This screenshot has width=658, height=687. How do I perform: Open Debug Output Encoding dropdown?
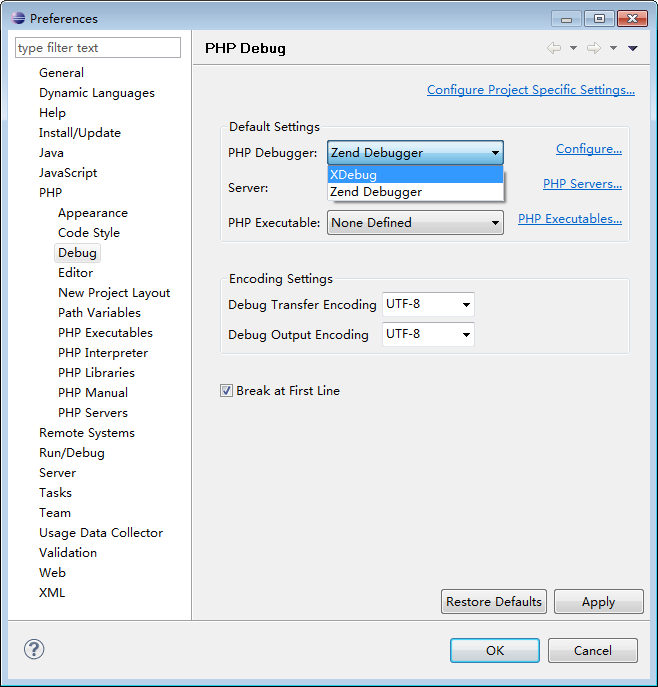[x=428, y=334]
